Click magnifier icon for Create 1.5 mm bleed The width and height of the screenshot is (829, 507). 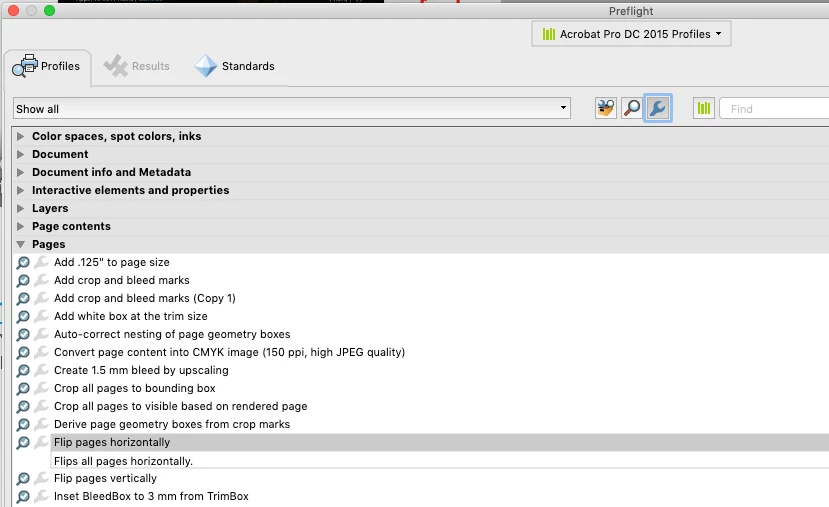click(23, 370)
